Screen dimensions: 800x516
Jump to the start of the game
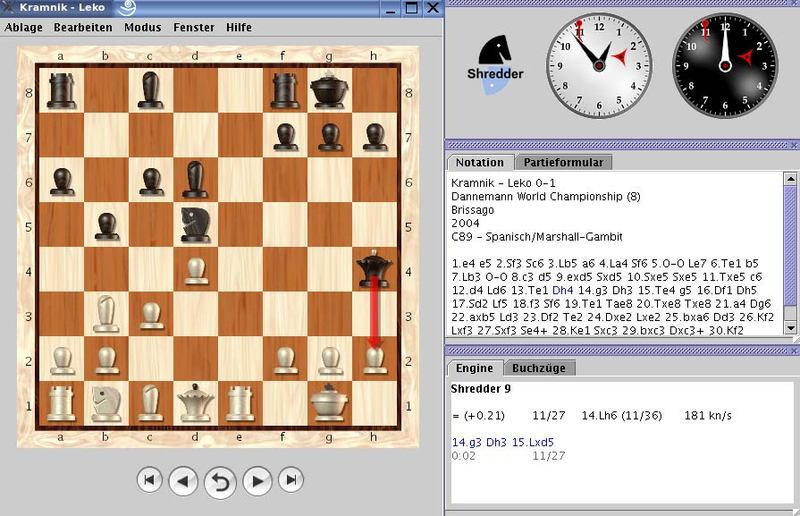149,481
